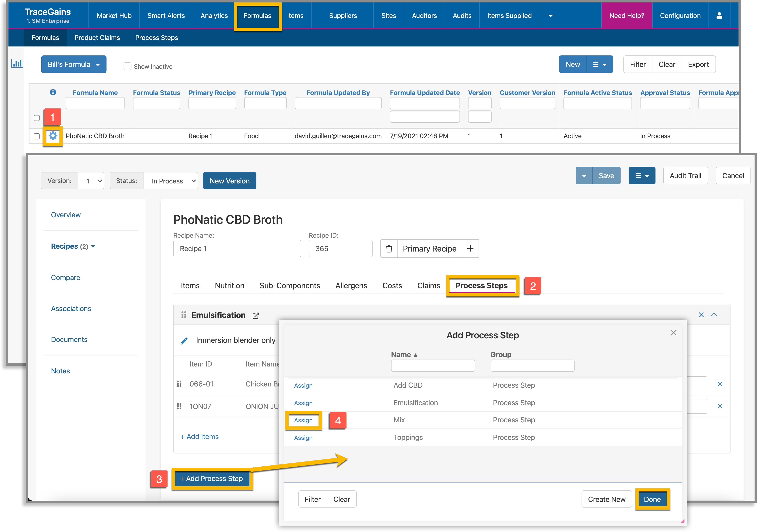
Task: Open the New button list dropdown
Action: pos(600,64)
